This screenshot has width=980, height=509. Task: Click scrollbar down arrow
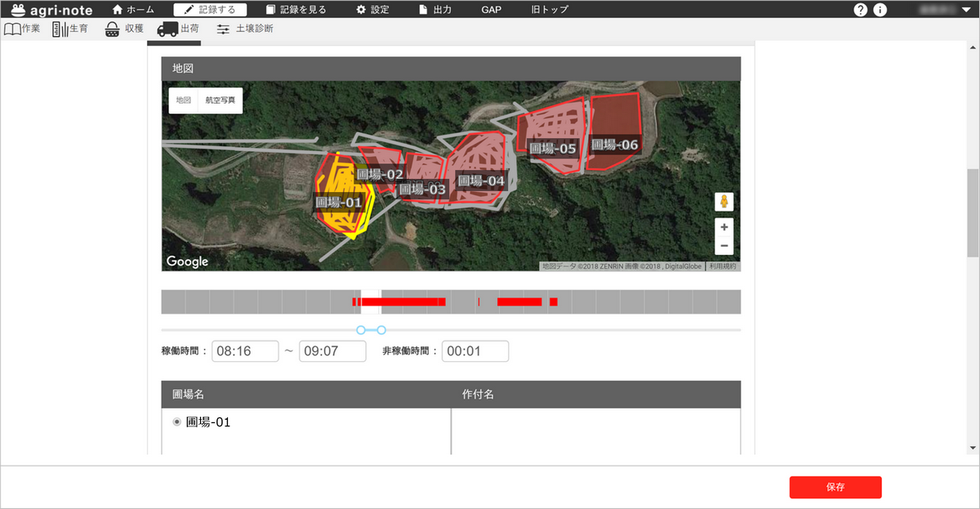[973, 448]
